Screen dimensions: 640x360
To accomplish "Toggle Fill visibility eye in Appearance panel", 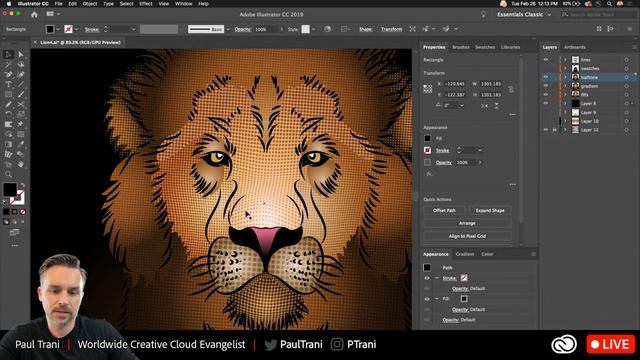I will tap(427, 299).
